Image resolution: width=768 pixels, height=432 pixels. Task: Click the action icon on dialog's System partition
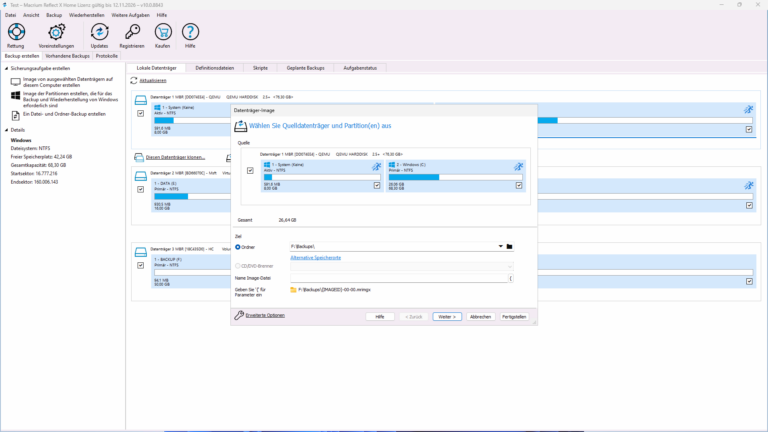click(376, 167)
